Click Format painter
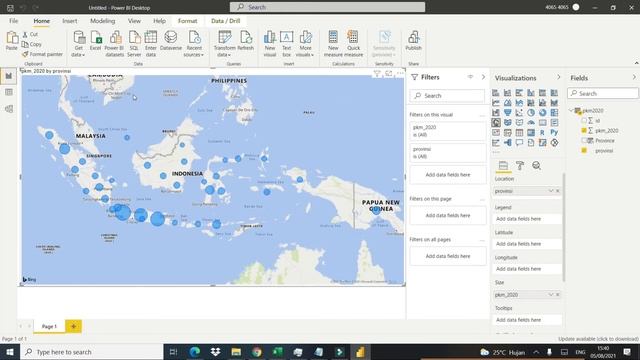The height and width of the screenshot is (360, 640). pos(42,54)
